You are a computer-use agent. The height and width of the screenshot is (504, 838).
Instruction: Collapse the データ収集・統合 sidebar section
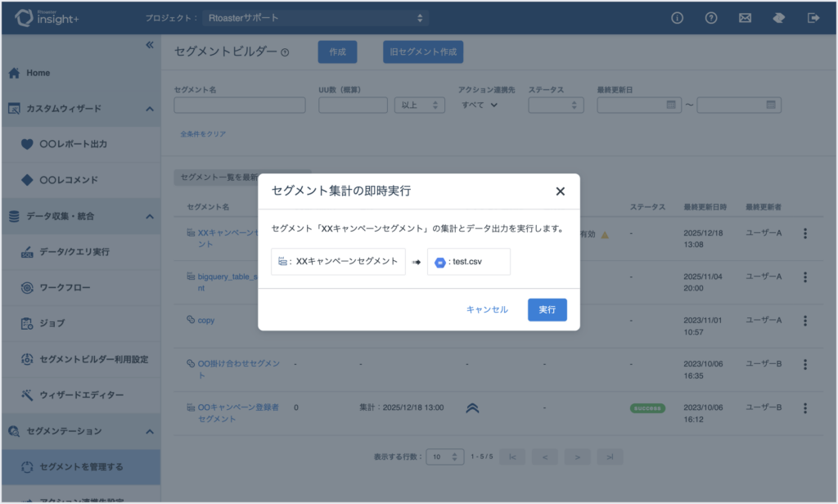pos(149,217)
